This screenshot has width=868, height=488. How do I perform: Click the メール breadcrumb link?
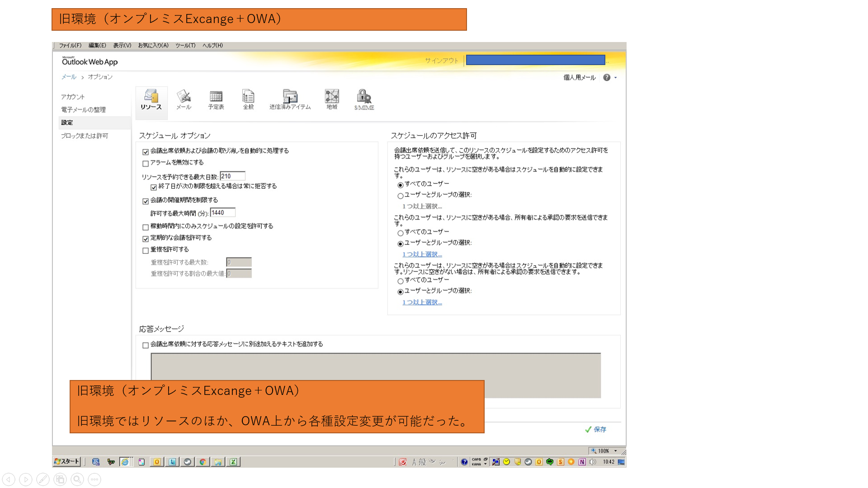[69, 77]
